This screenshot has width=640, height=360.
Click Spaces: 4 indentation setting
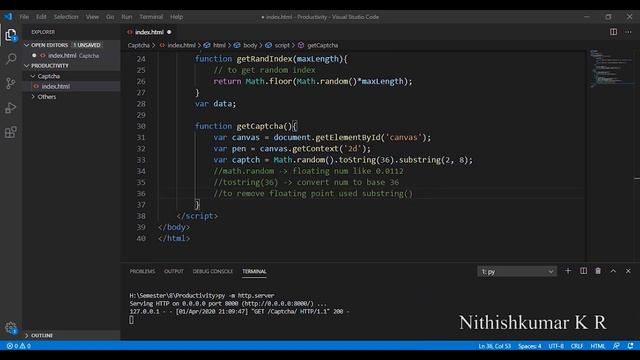[529, 346]
